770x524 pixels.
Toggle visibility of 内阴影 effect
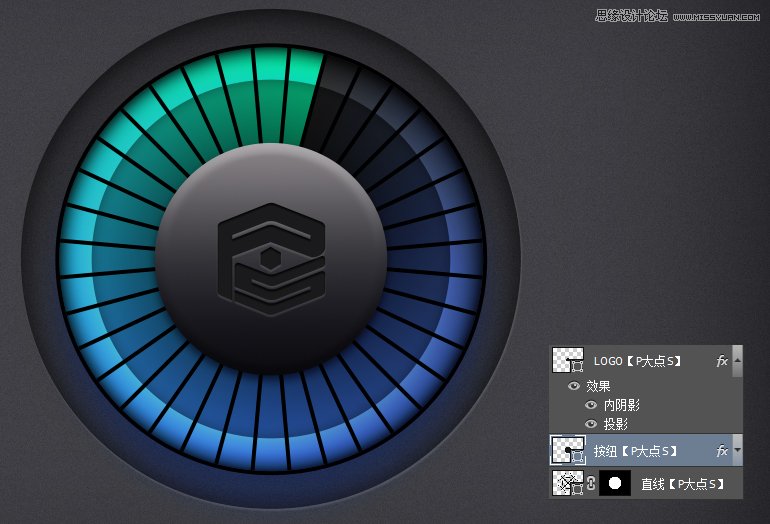click(592, 405)
